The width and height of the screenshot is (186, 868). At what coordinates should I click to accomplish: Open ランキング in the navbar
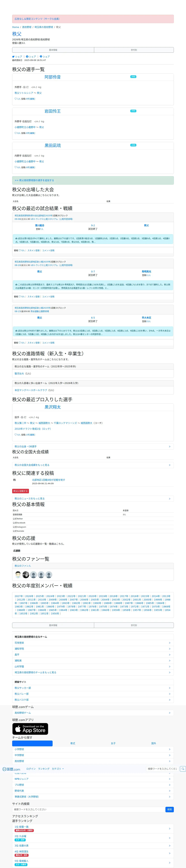click(x=44, y=769)
